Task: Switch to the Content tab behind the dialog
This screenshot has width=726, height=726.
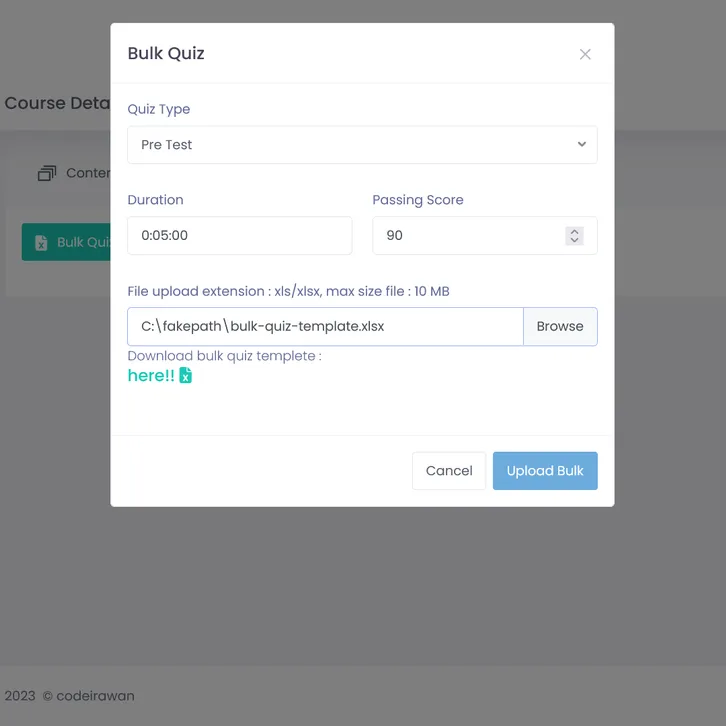Action: click(x=88, y=173)
